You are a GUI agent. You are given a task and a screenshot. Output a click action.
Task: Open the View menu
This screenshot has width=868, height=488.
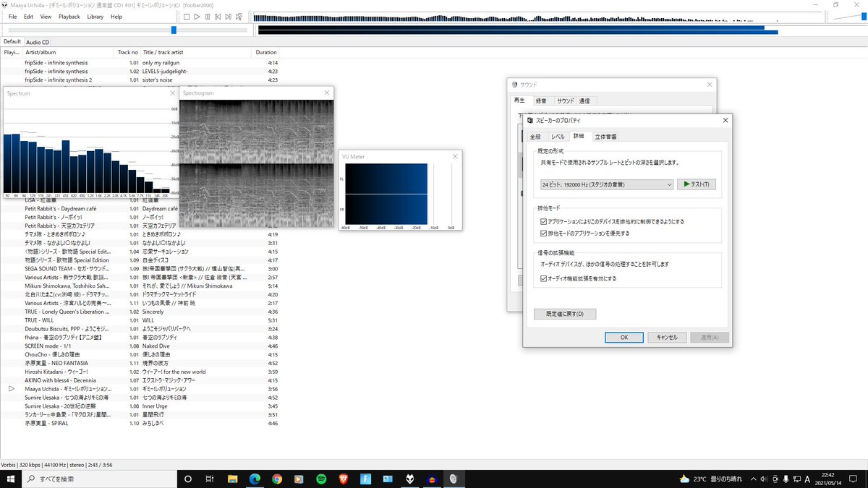(46, 17)
